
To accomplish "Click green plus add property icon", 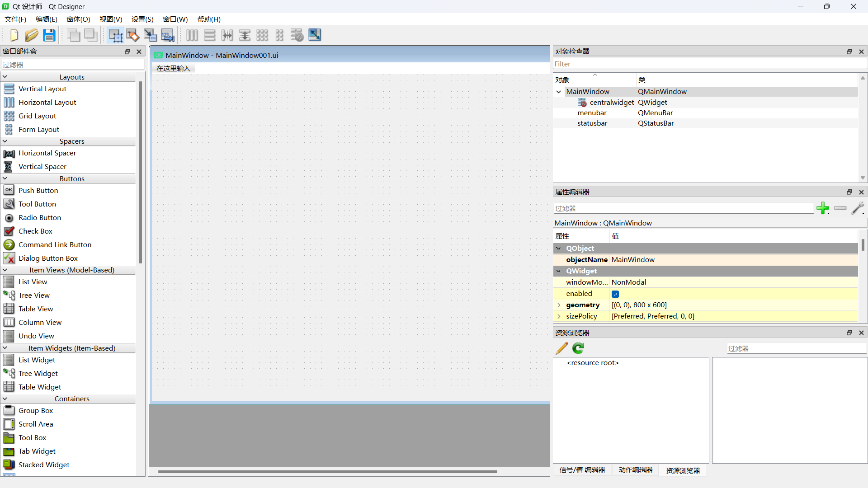I will pyautogui.click(x=822, y=208).
